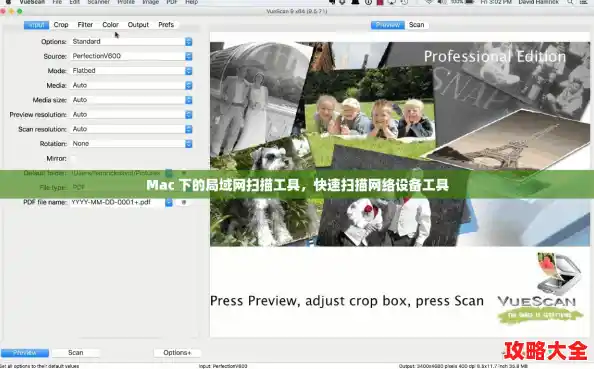Click into the PDF file name field
Screen dimensions: 594x369
(117, 203)
